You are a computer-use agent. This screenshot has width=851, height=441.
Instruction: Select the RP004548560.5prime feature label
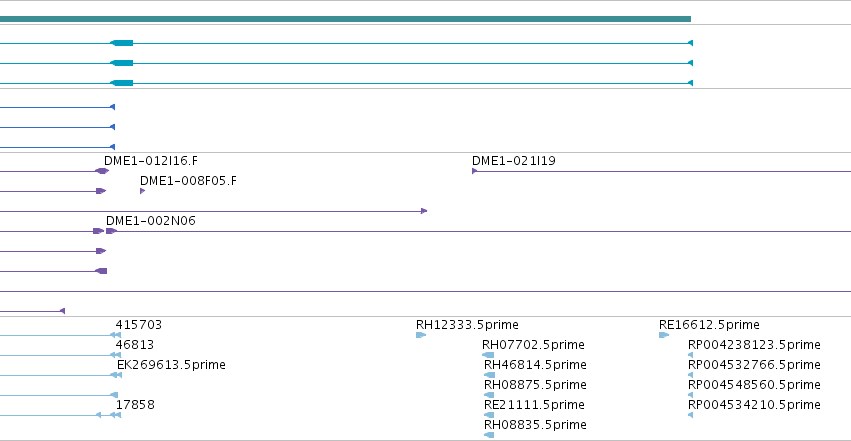point(754,385)
